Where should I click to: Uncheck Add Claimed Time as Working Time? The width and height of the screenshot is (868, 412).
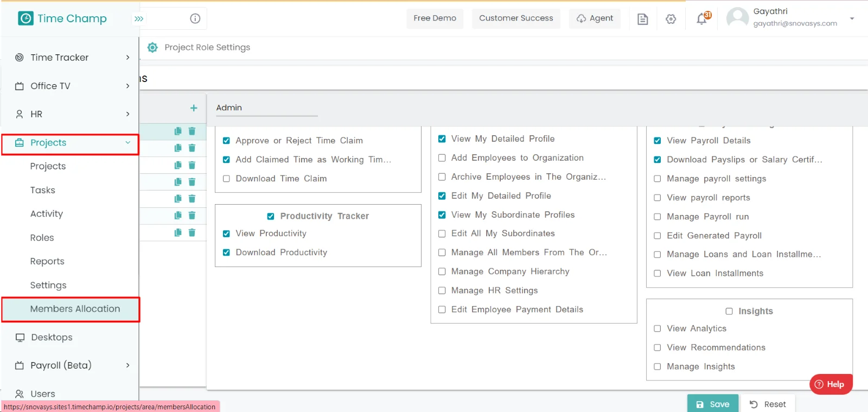click(x=226, y=160)
